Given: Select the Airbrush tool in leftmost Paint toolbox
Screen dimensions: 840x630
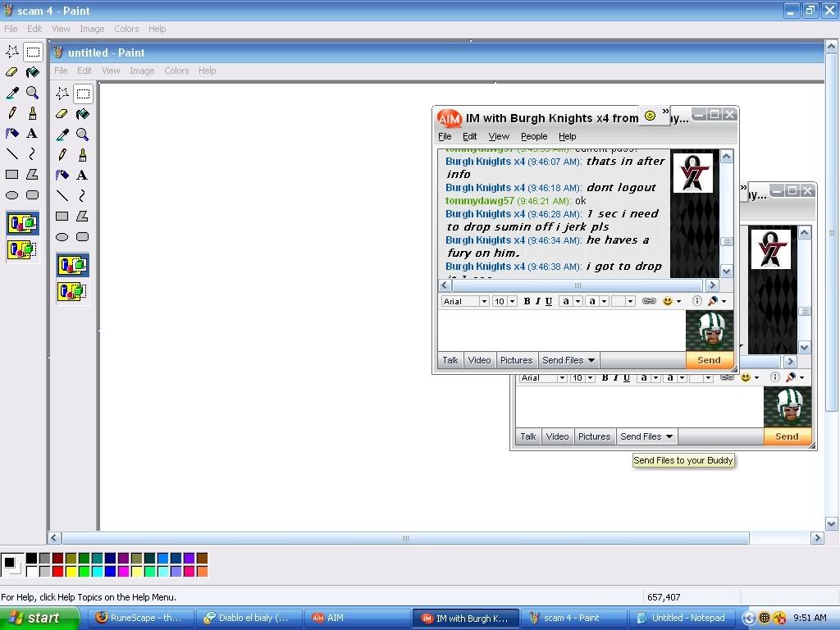Looking at the screenshot, I should pos(11,133).
